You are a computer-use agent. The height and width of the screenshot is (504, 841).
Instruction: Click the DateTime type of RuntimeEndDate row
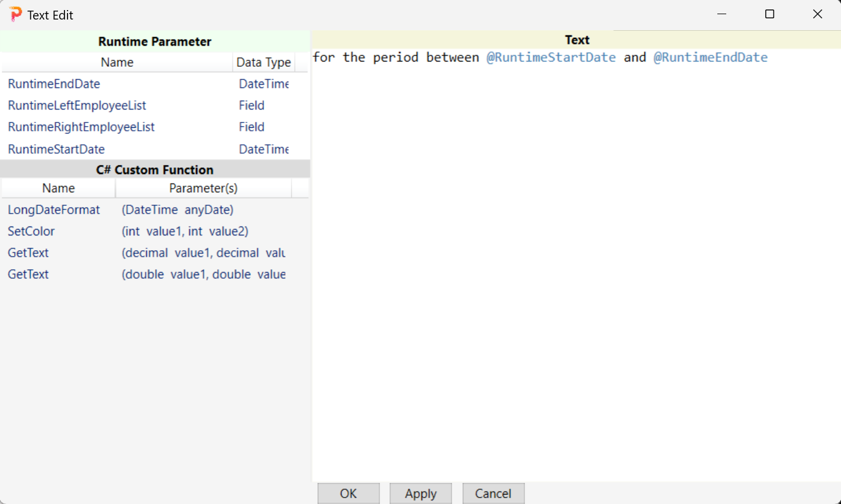[264, 84]
